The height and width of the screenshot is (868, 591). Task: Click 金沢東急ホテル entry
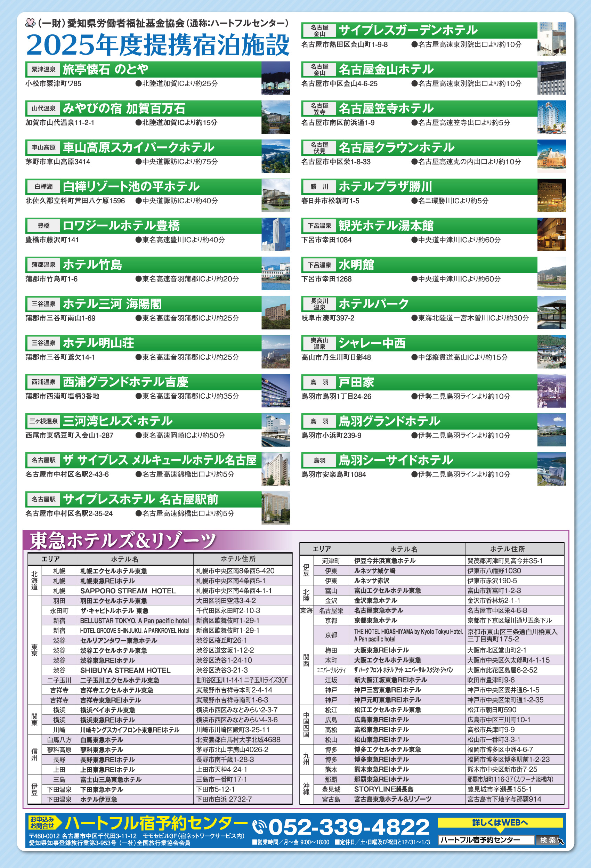(375, 600)
